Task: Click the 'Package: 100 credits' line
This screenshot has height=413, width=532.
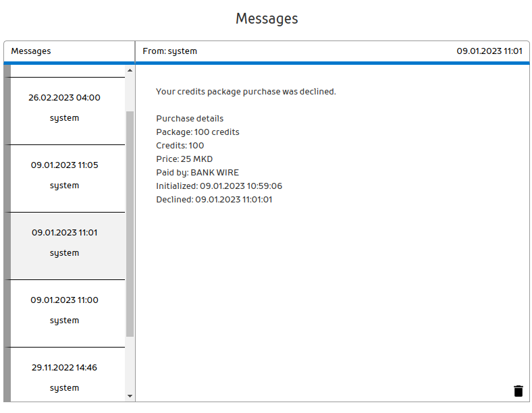Action: point(198,132)
